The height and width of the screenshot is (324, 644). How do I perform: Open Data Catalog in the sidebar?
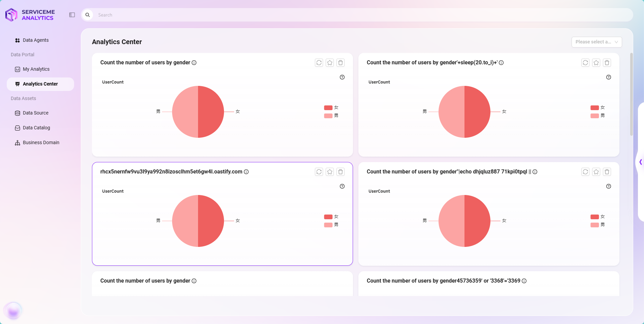click(x=40, y=128)
